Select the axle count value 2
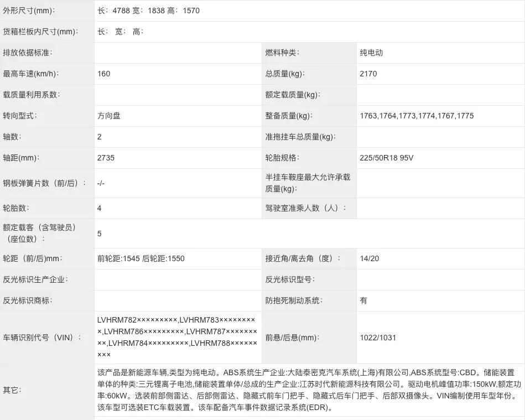 tap(100, 137)
